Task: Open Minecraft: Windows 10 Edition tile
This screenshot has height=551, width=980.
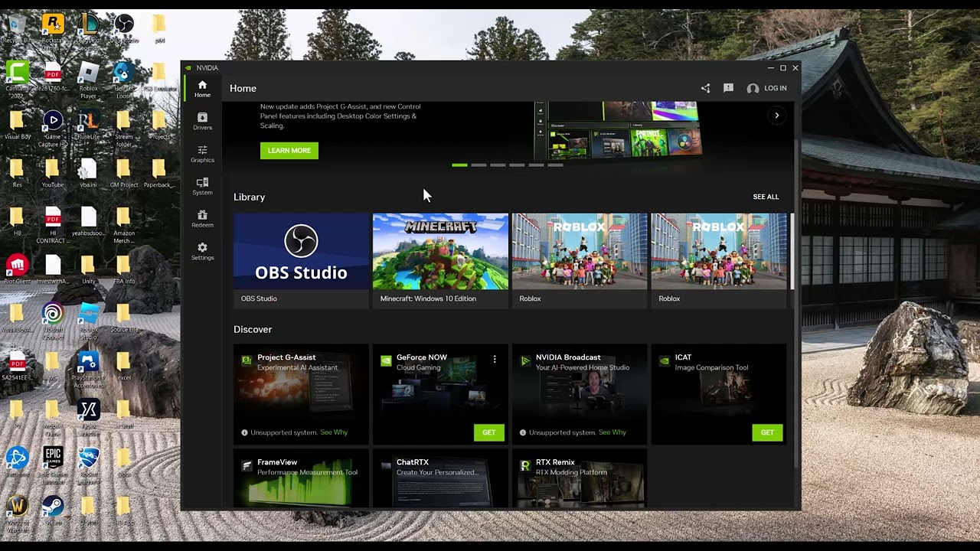Action: click(x=440, y=260)
